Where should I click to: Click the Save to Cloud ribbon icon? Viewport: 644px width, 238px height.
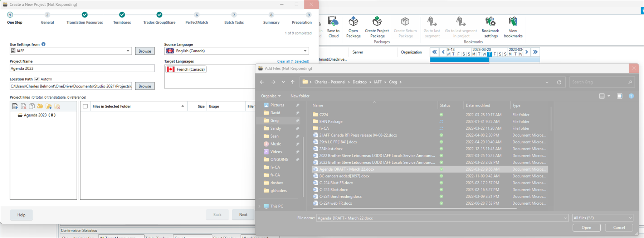(333, 27)
